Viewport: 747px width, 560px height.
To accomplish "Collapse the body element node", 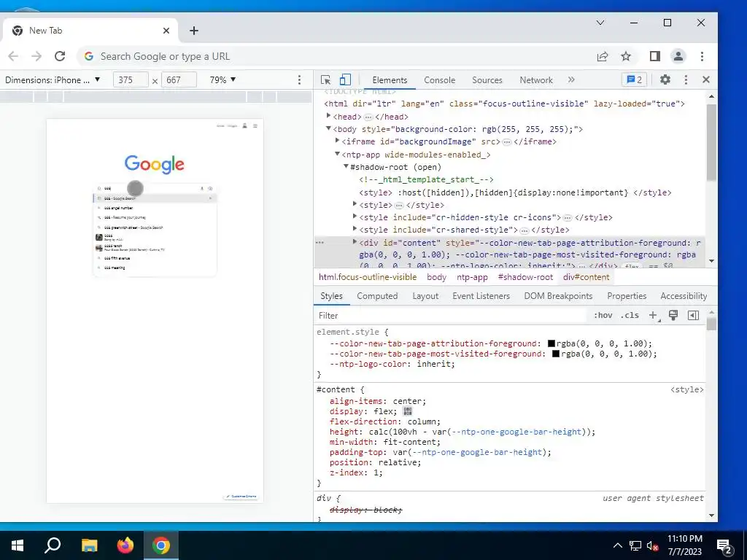I will (x=328, y=128).
